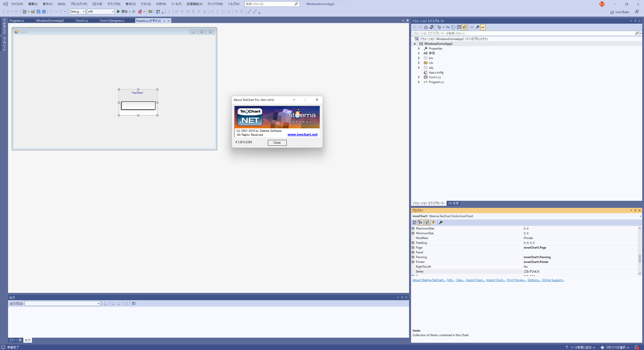The width and height of the screenshot is (644, 350).
Task: Click Close button in About TeeChart dialog
Action: point(277,143)
